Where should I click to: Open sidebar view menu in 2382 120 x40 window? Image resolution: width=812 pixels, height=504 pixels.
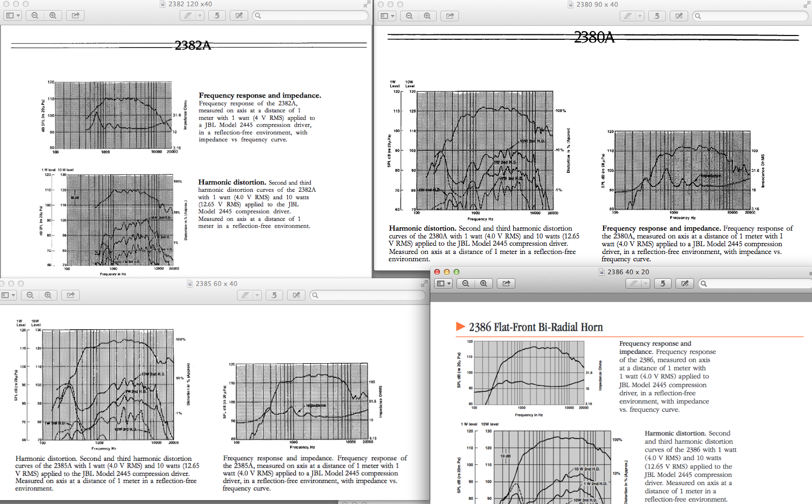[13, 16]
